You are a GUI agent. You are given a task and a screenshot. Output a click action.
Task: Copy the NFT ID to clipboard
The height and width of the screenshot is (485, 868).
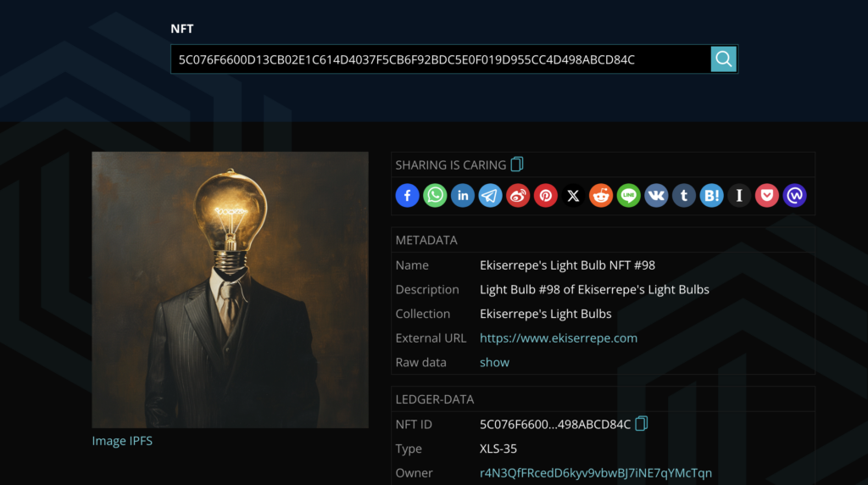(642, 423)
